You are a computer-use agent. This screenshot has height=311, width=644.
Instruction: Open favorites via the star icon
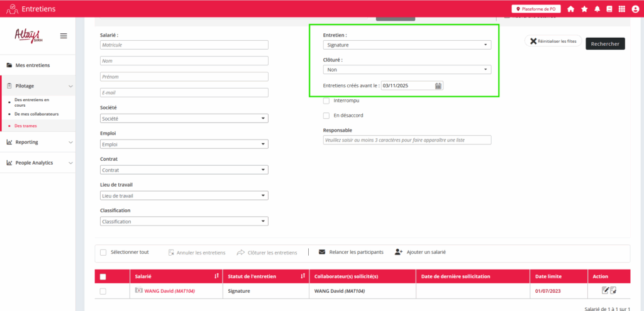pyautogui.click(x=584, y=9)
